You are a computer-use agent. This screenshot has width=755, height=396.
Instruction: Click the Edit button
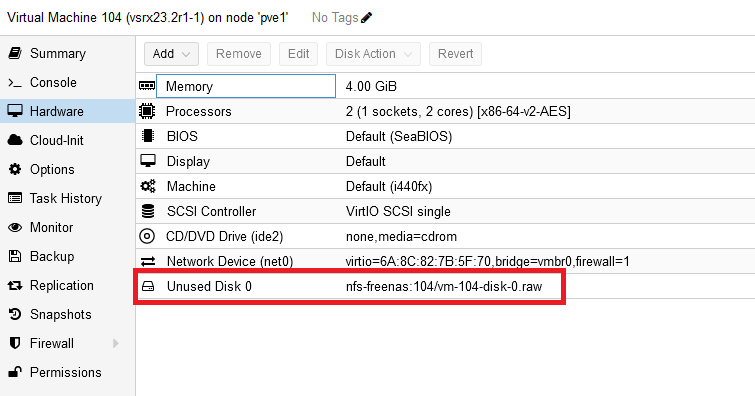click(x=299, y=54)
